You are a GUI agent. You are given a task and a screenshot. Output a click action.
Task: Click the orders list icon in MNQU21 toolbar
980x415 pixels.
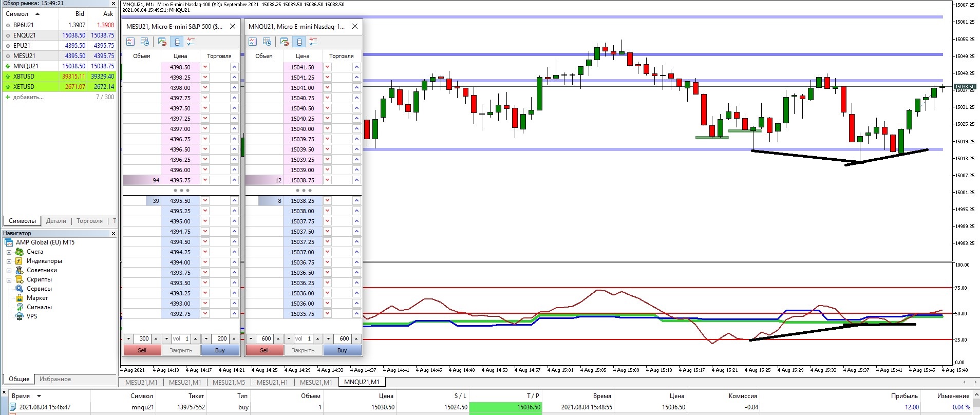313,42
